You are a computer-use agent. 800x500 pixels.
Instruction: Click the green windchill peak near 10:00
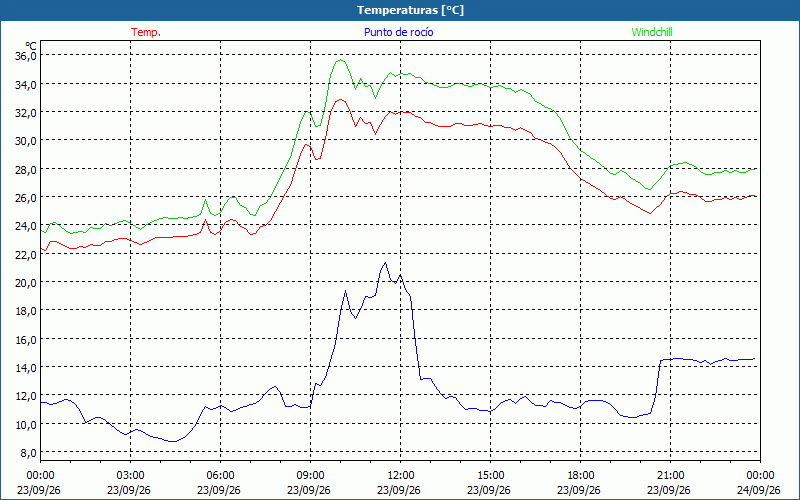(x=340, y=60)
